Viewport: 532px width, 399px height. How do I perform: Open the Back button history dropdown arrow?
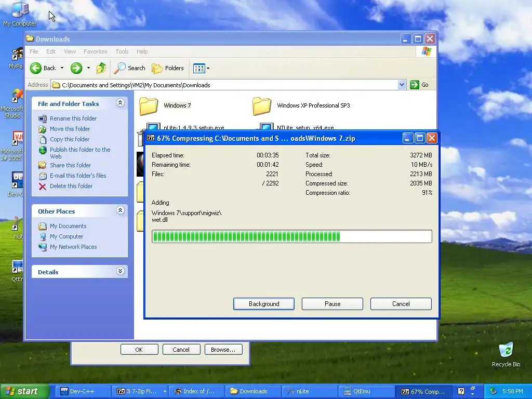[x=62, y=68]
